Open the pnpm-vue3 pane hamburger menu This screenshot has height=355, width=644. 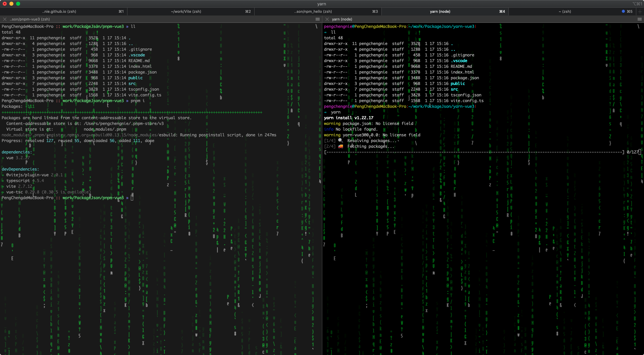[317, 19]
